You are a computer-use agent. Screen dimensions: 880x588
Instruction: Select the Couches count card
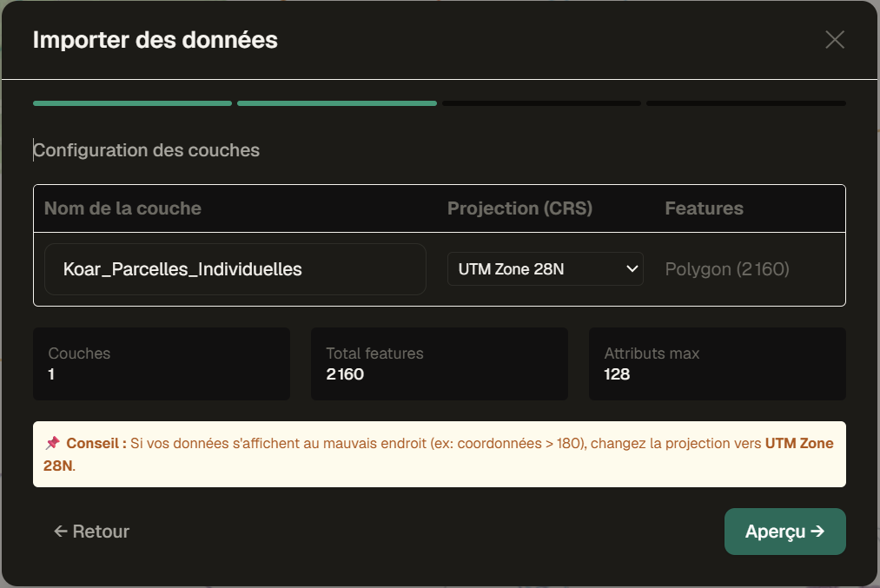pos(162,364)
